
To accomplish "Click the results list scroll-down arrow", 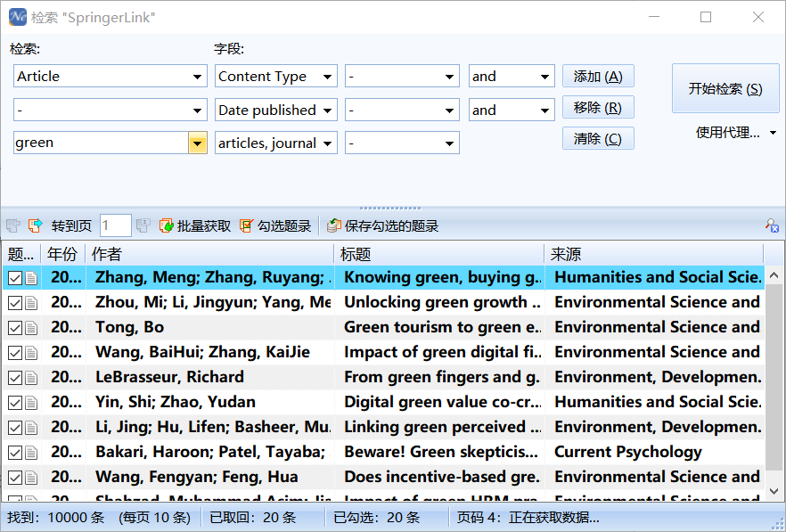I will (x=774, y=491).
